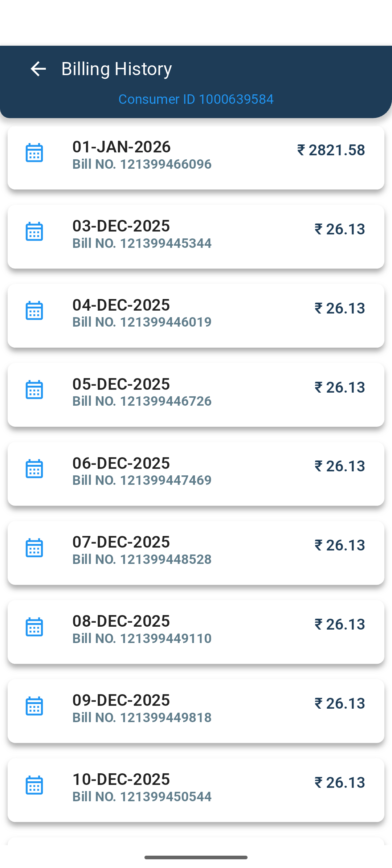Open bill number 121399450544

tap(142, 797)
